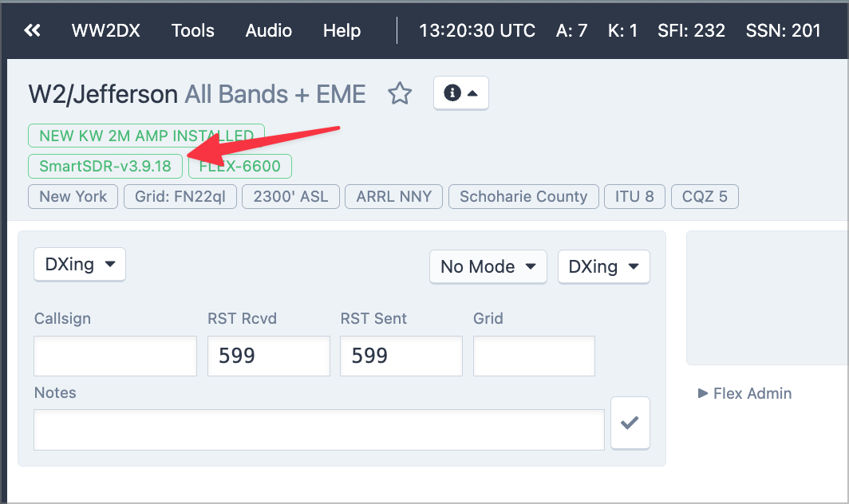Expand the left DXing dropdown
This screenshot has height=504, width=849.
[x=80, y=265]
